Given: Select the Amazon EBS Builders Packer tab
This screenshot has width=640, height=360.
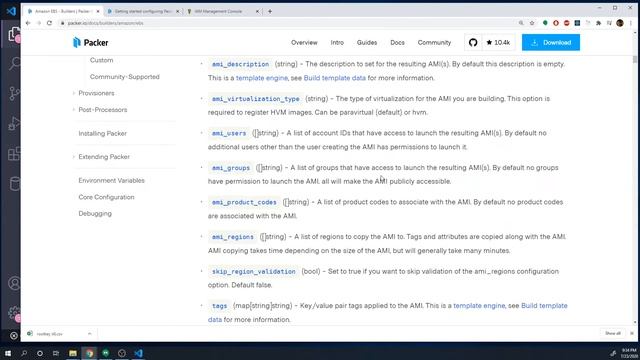Looking at the screenshot, I should pos(63,11).
